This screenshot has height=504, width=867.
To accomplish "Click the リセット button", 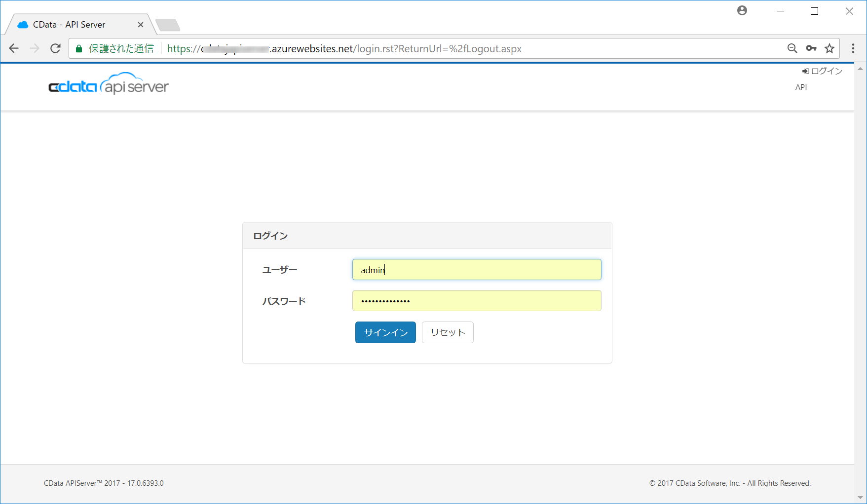I will point(447,332).
